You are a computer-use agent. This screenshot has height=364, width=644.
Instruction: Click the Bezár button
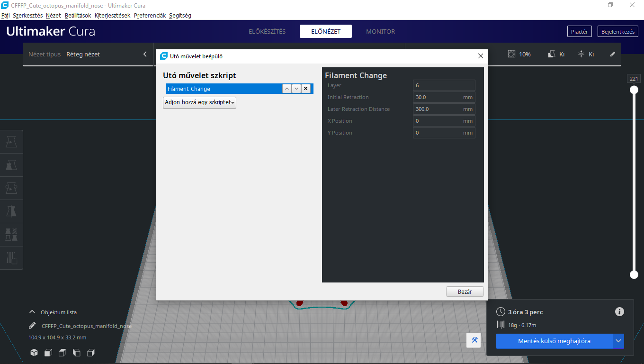click(x=465, y=291)
